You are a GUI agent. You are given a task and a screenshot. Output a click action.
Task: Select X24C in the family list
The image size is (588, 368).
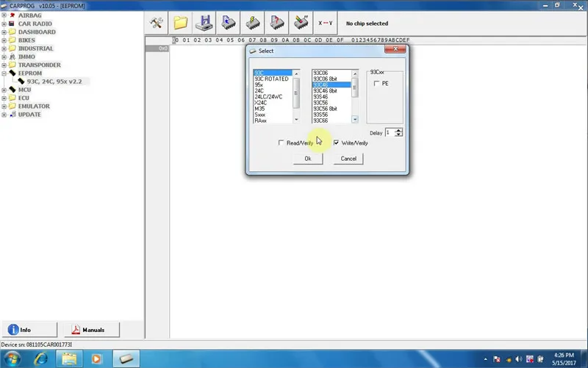261,103
